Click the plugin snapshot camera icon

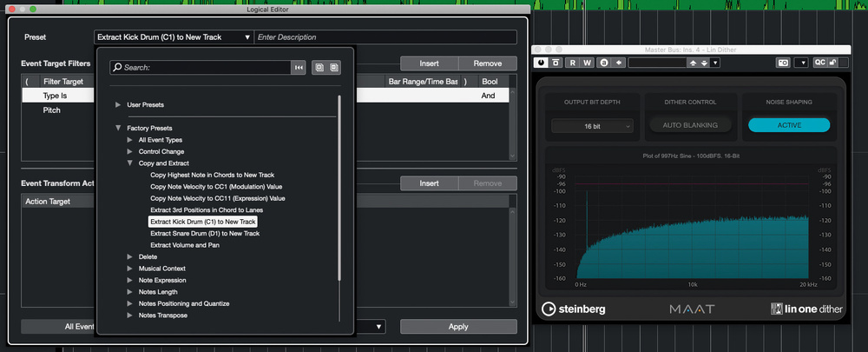783,63
